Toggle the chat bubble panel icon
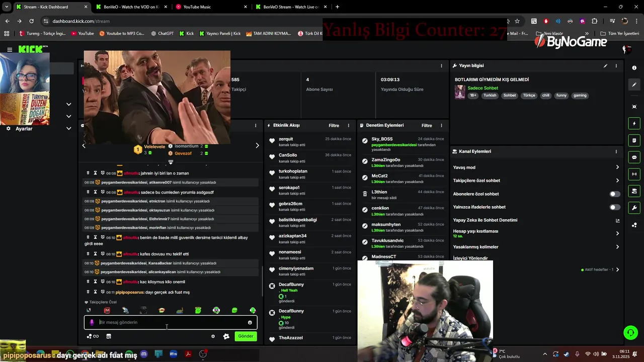This screenshot has height=362, width=644. (x=634, y=157)
